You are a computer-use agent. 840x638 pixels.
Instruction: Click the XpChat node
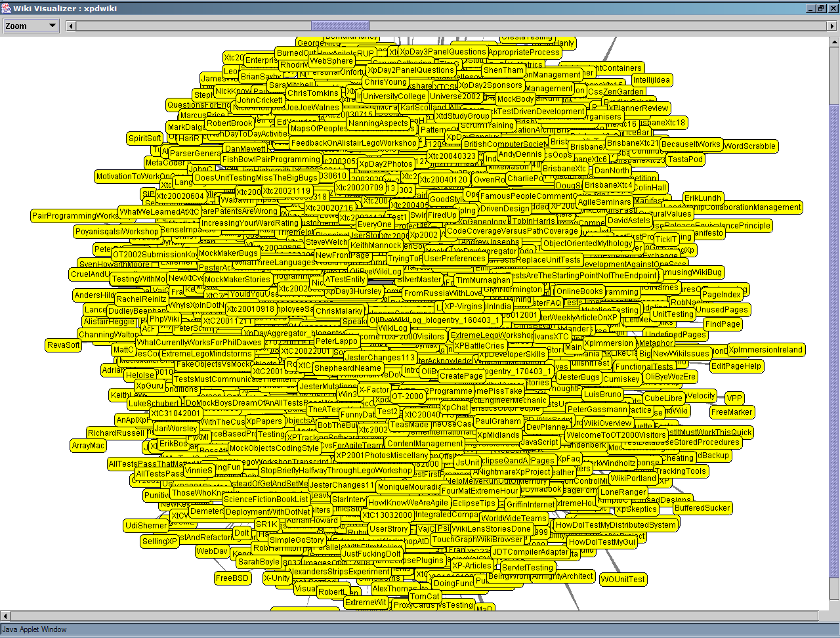455,408
